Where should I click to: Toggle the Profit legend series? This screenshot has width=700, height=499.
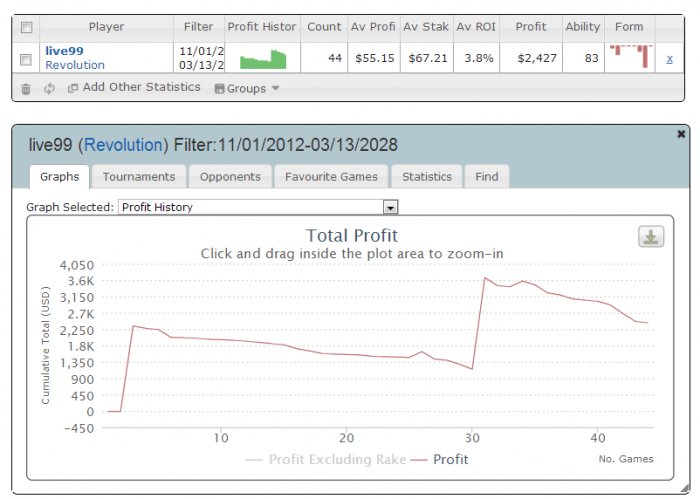[x=439, y=459]
